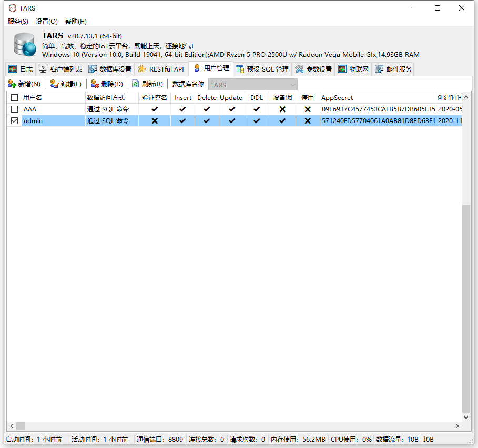The image size is (478, 448).
Task: Click the TARS title bar app icon
Action: pyautogui.click(x=13, y=8)
